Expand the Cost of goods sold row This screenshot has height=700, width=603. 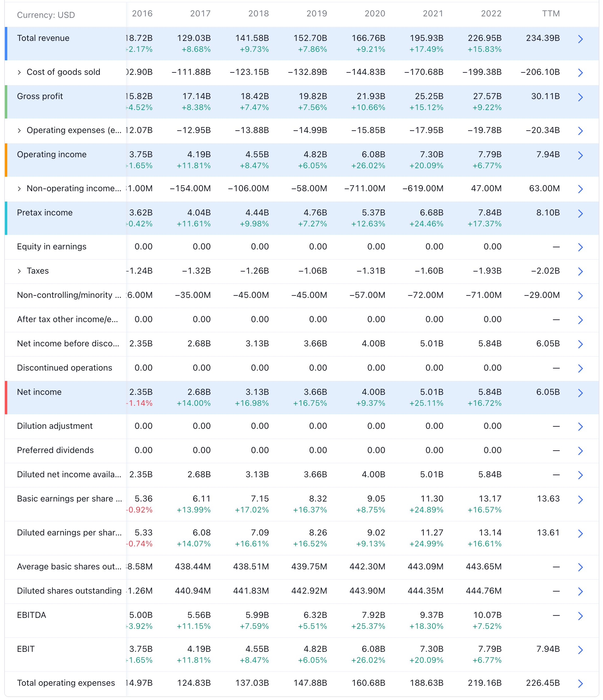tap(19, 72)
